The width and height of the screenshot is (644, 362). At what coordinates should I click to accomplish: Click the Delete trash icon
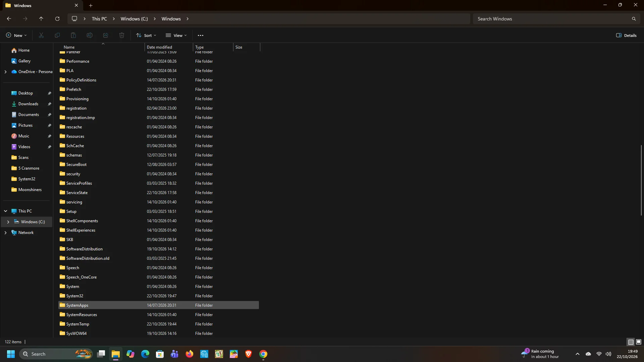tap(122, 35)
